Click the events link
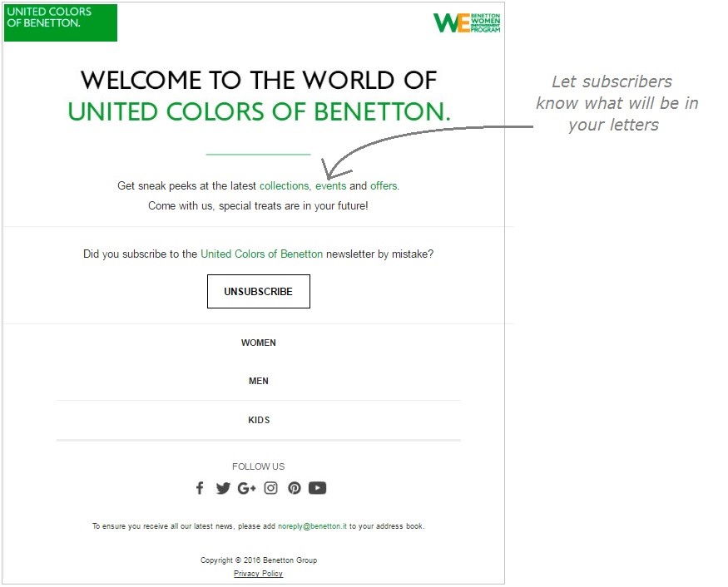This screenshot has width=728, height=587. [330, 186]
